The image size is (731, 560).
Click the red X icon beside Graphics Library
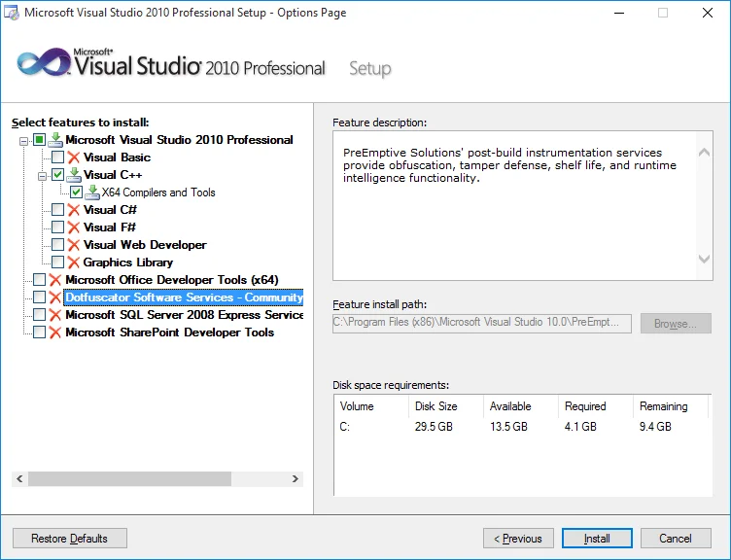74,262
